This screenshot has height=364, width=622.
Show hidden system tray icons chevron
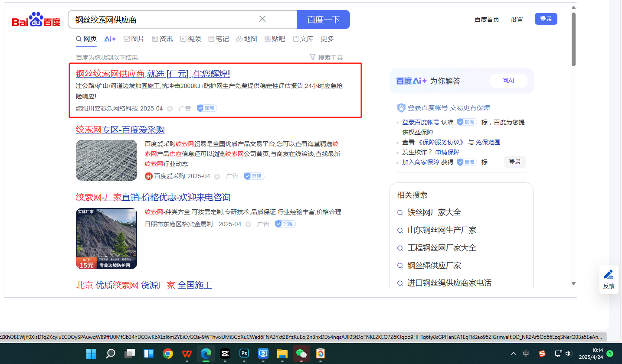514,354
